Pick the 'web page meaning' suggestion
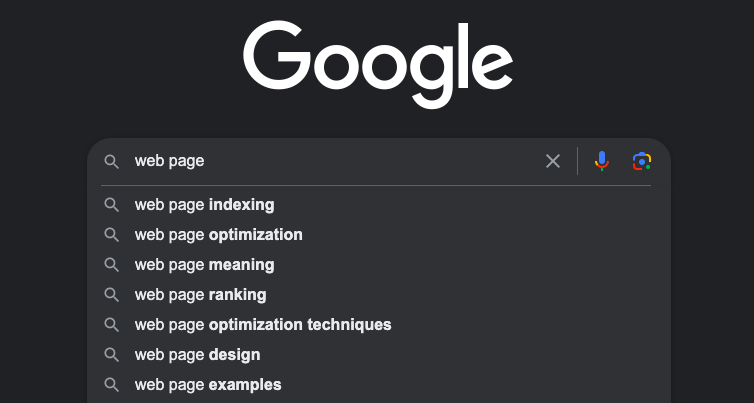Viewport: 754px width, 403px height. click(x=204, y=265)
